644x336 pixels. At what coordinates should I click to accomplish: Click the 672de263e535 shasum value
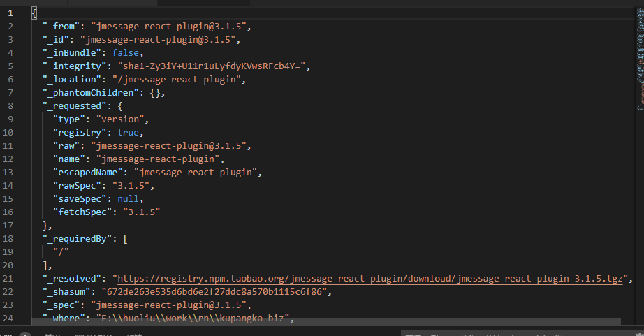[x=214, y=291]
